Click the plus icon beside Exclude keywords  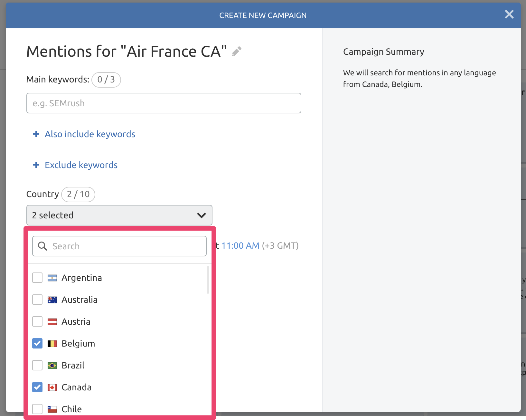[36, 165]
